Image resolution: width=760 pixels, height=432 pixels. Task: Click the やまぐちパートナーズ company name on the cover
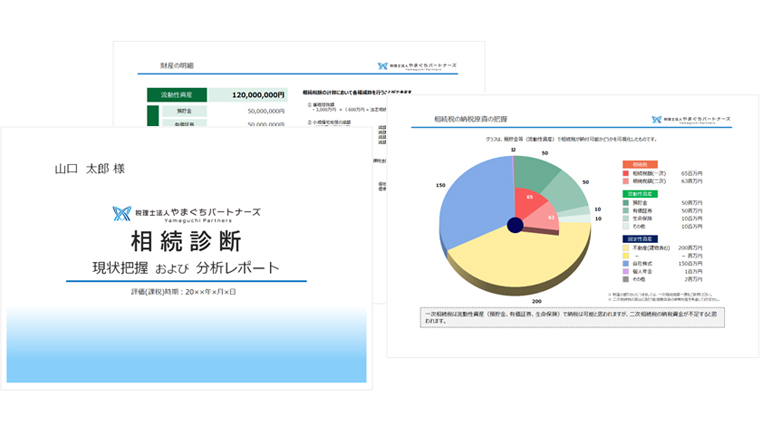pyautogui.click(x=198, y=212)
